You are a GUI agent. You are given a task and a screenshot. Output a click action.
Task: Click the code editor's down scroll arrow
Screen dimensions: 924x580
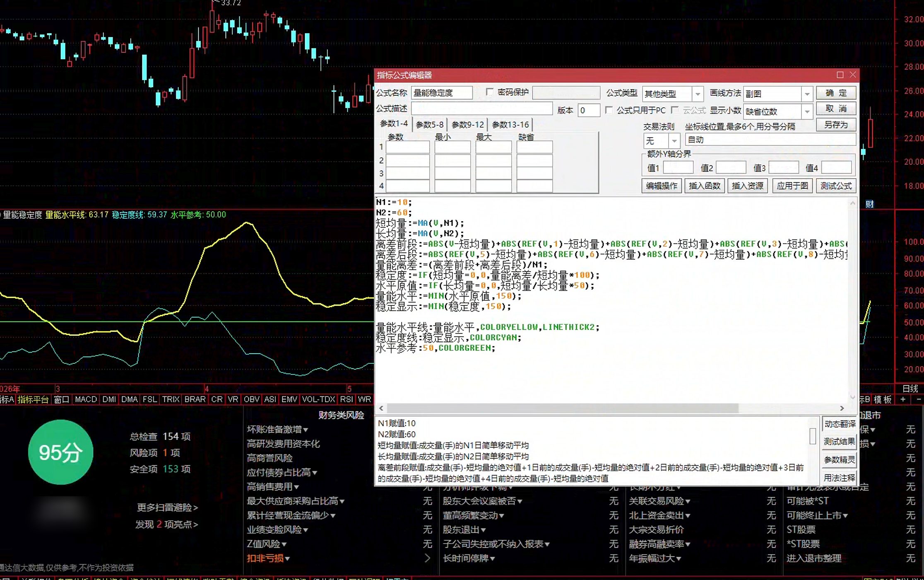point(852,397)
